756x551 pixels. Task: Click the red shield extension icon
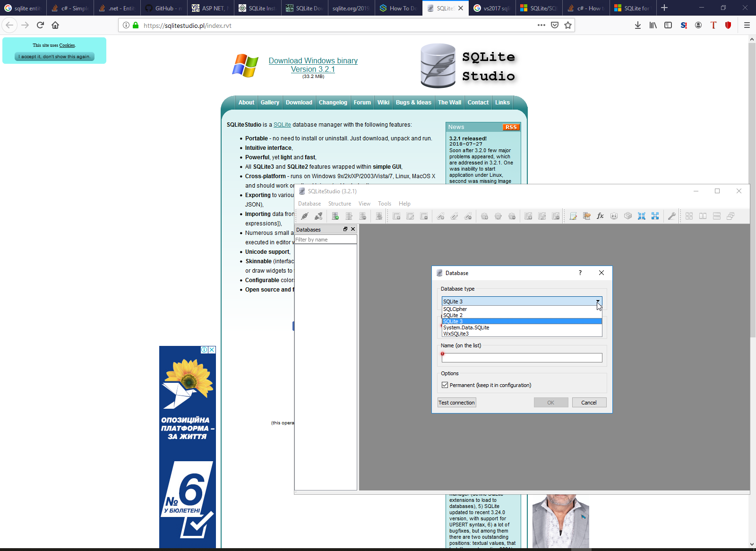(728, 25)
